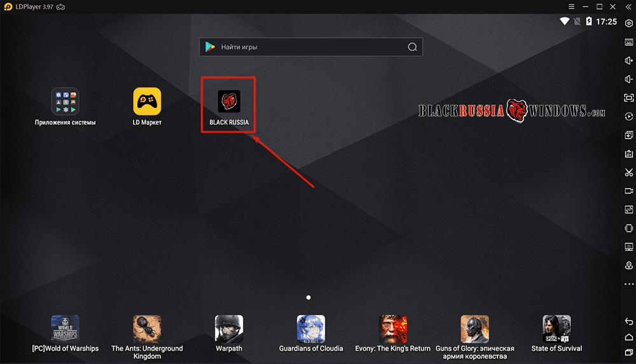The image size is (636, 364).
Task: Select the home page indicator dot
Action: pos(308,297)
